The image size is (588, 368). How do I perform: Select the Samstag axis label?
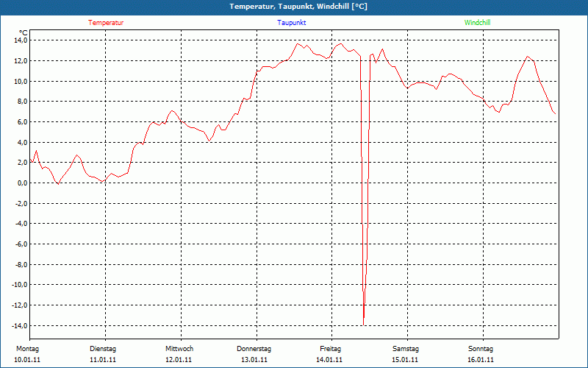pyautogui.click(x=406, y=349)
